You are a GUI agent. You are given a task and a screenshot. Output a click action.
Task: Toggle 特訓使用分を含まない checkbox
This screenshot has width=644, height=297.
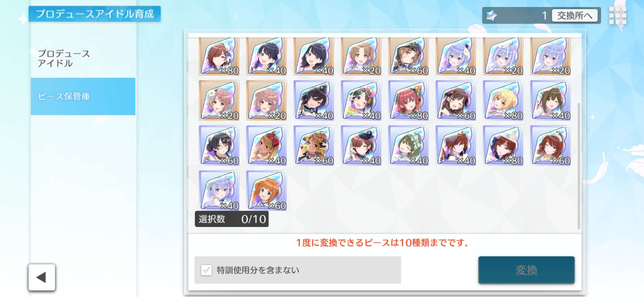[206, 270]
